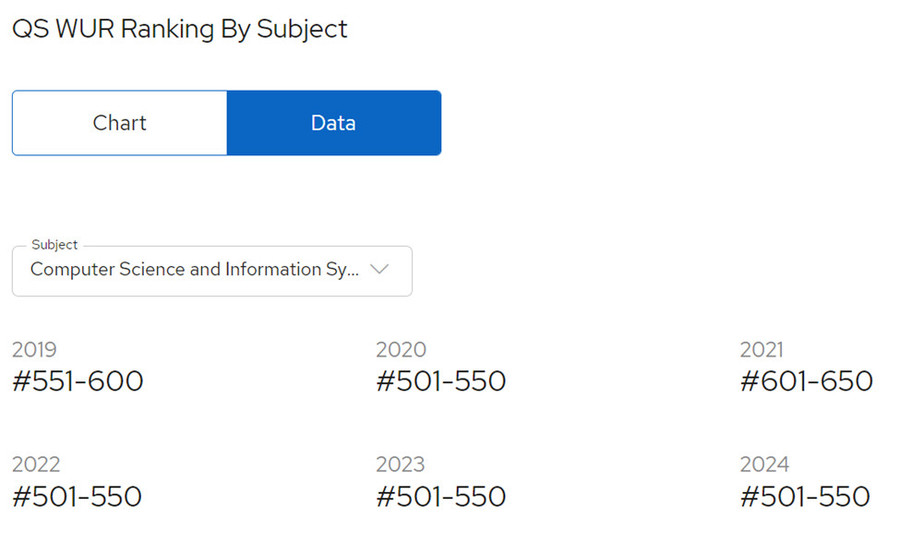Click the small Subject field label
900x533 pixels.
54,245
